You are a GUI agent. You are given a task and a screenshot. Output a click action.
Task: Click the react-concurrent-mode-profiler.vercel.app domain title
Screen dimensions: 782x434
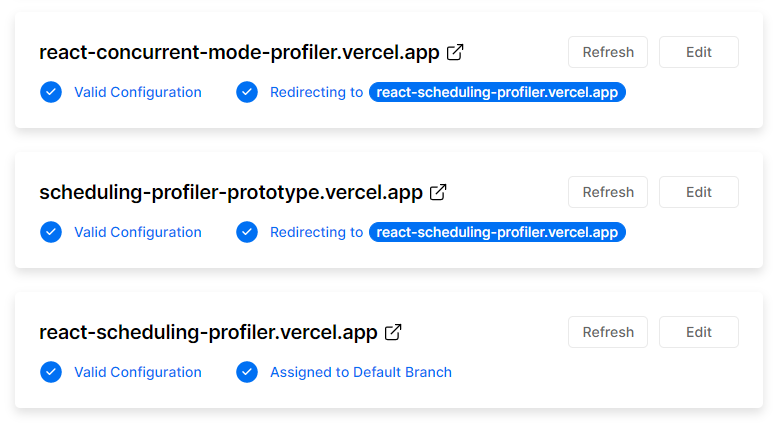(x=239, y=52)
